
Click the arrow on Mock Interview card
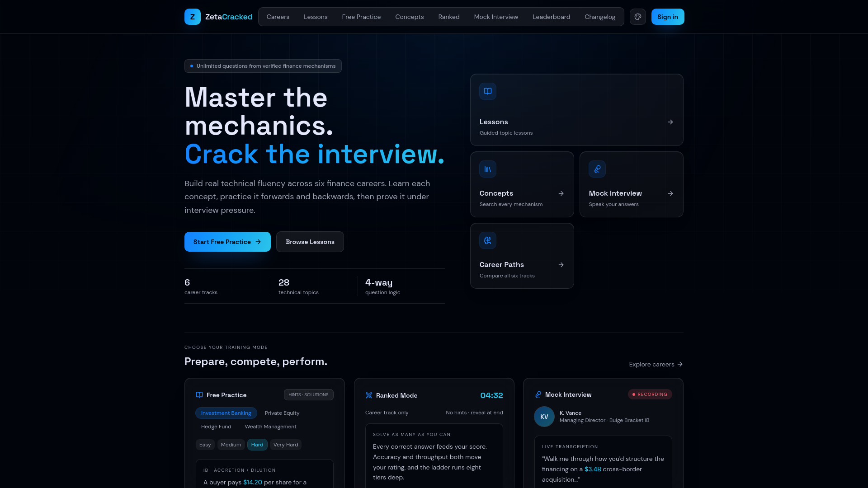[670, 193]
